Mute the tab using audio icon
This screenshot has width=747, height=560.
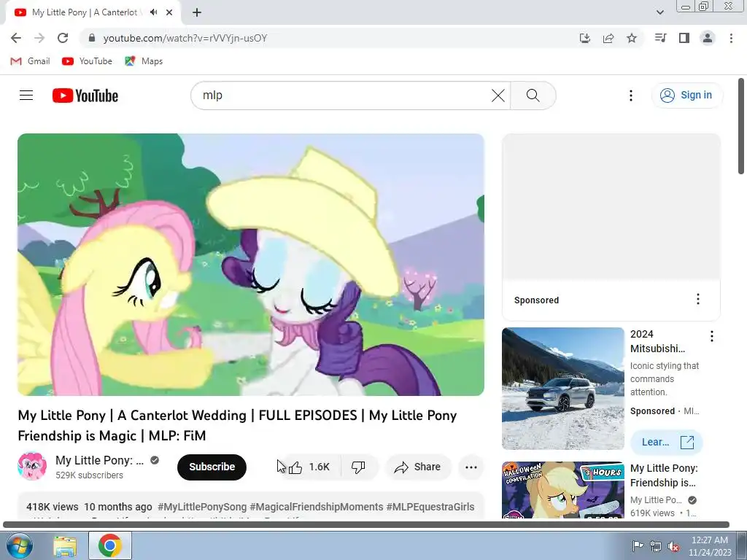tap(153, 12)
